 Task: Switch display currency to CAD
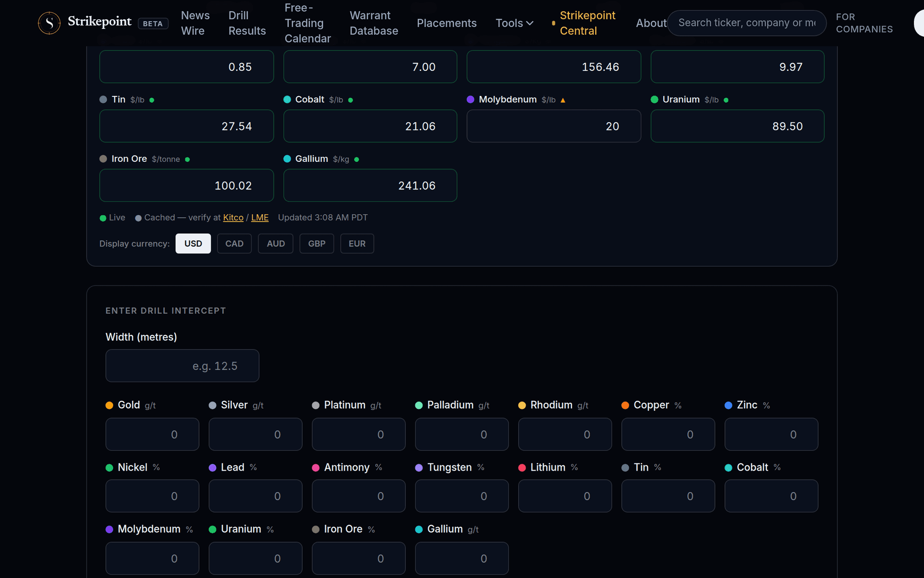click(234, 244)
